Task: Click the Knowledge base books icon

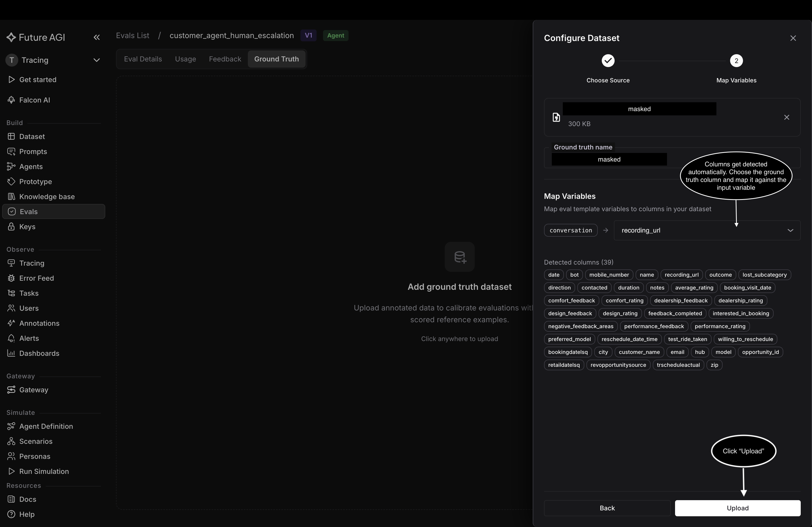Action: point(11,196)
